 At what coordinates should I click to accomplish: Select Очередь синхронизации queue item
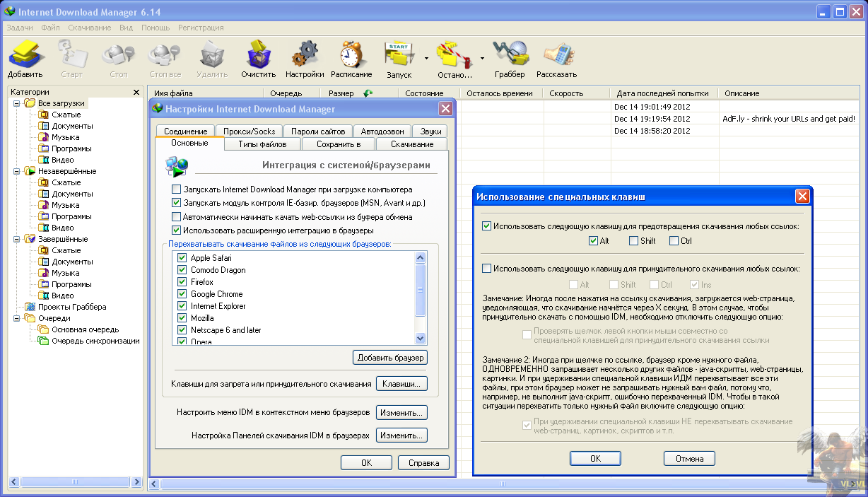(x=95, y=341)
